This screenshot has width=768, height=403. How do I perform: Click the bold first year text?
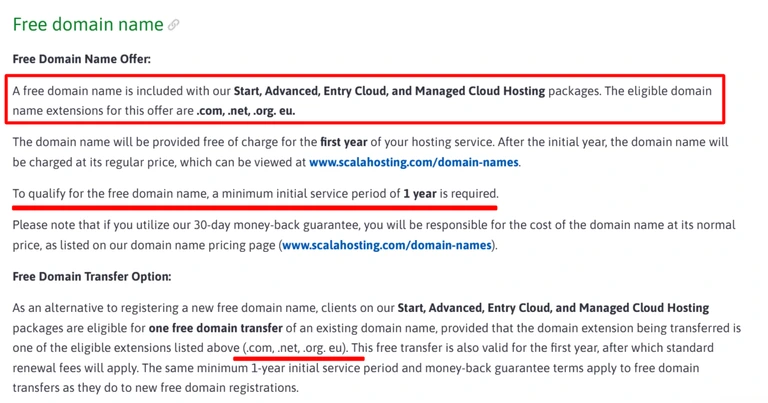[344, 142]
